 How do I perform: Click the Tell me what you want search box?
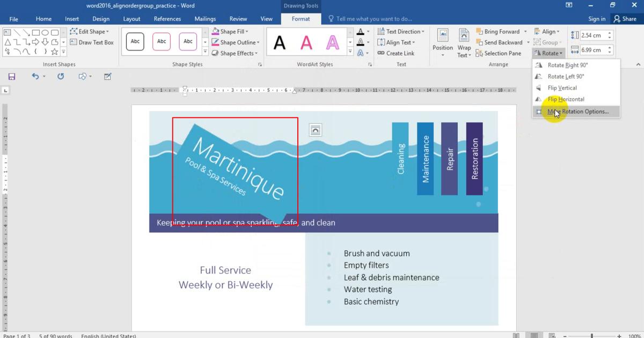[x=369, y=19]
